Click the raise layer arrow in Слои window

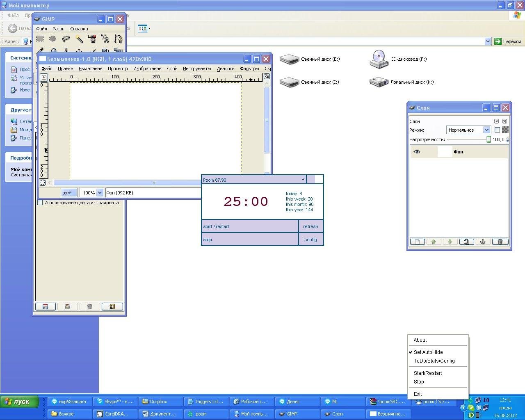coord(434,242)
